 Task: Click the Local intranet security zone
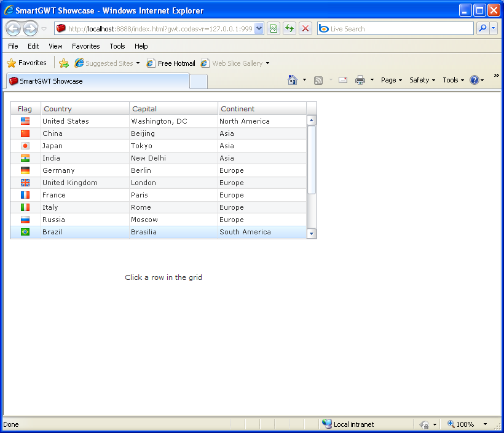tap(348, 424)
